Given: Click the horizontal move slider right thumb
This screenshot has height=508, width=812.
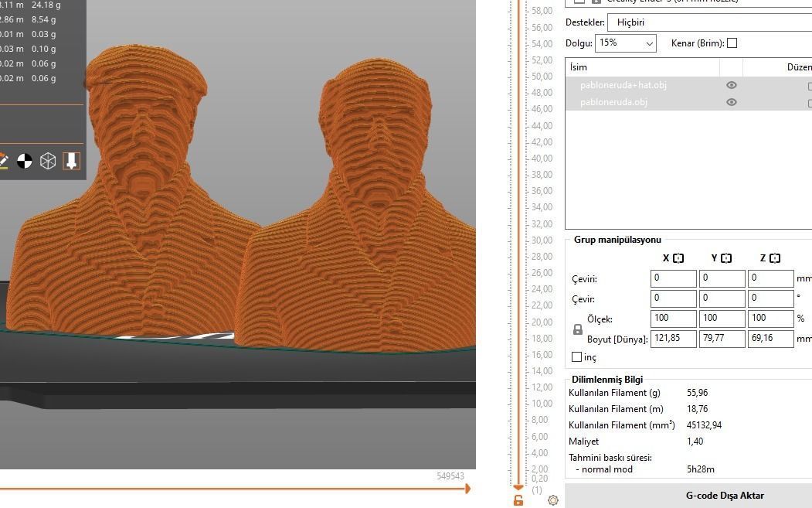Looking at the screenshot, I should pyautogui.click(x=467, y=489).
